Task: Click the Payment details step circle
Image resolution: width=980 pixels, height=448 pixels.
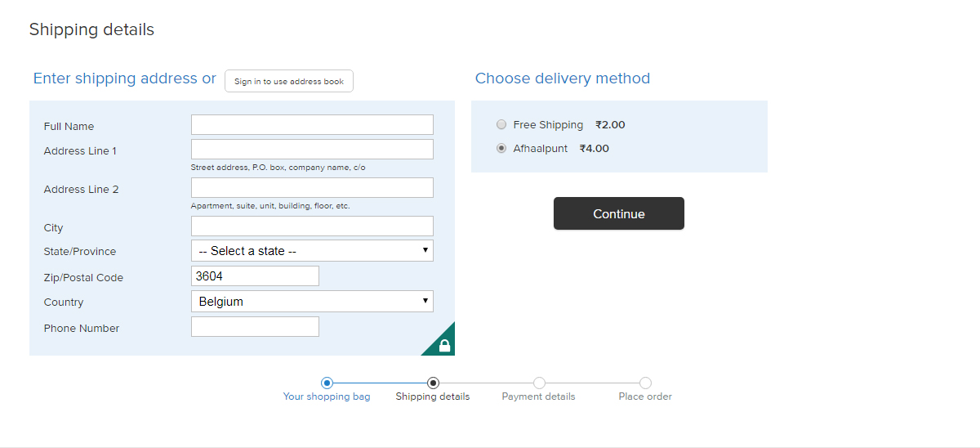Action: pos(539,383)
